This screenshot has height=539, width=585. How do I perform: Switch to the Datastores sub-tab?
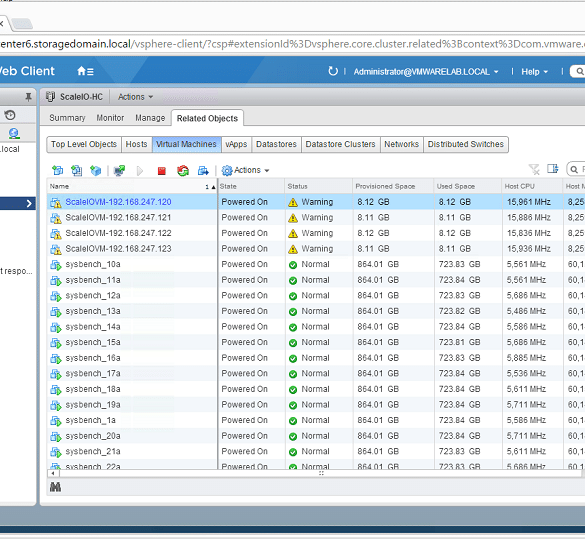point(276,144)
